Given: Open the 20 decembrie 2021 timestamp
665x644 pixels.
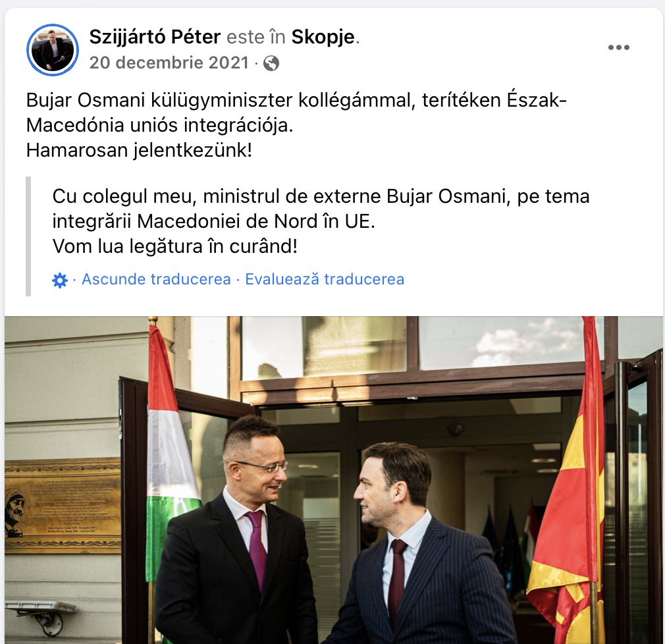Looking at the screenshot, I should point(169,63).
